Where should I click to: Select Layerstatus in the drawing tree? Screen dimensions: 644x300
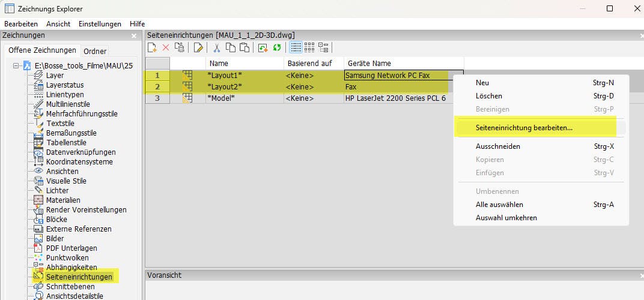65,85
